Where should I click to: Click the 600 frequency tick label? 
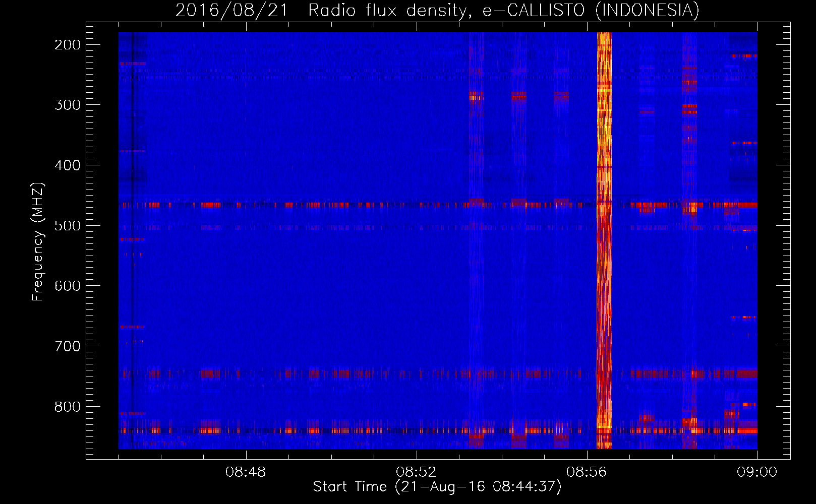68,286
